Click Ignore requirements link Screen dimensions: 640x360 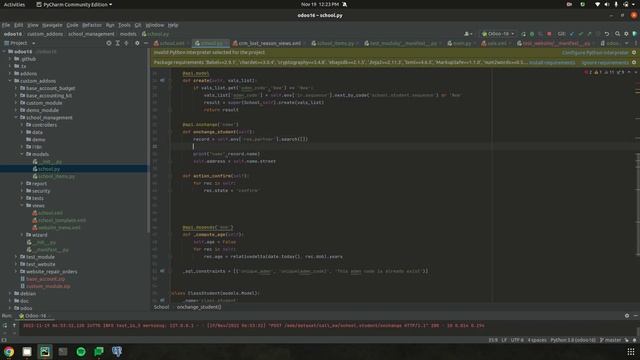click(605, 62)
